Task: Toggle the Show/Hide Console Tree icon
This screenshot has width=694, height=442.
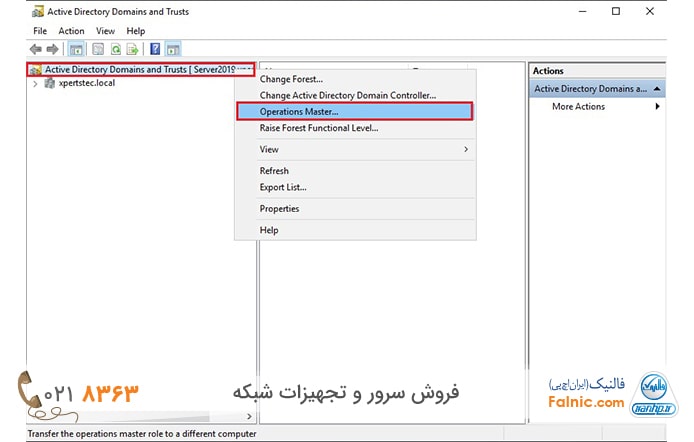Action: click(76, 49)
